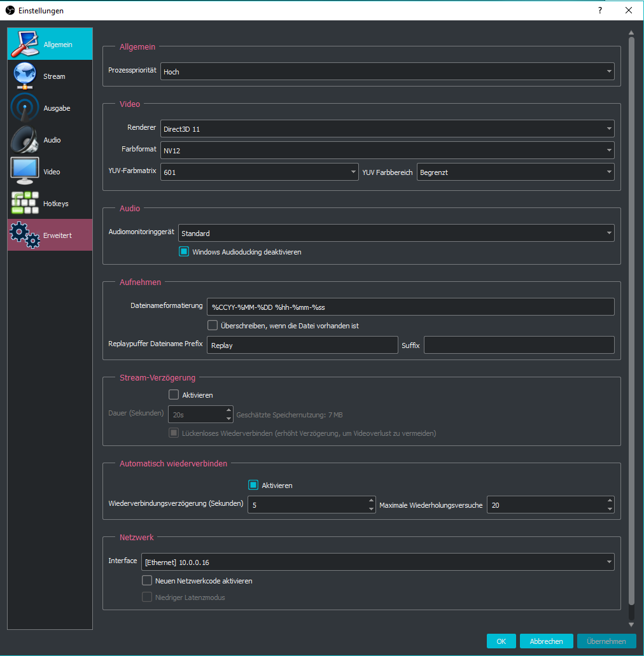The height and width of the screenshot is (656, 644).
Task: Click the settings panel vertical scrollbar
Action: pos(631,318)
